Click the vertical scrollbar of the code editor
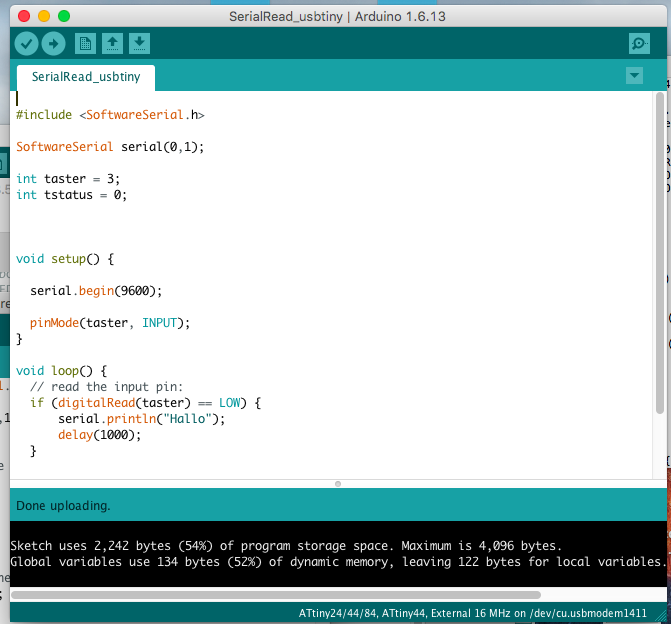The width and height of the screenshot is (671, 624). tap(659, 253)
